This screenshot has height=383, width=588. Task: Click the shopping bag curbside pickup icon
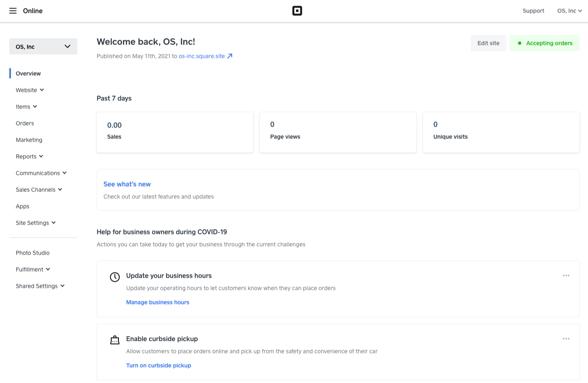click(x=115, y=340)
